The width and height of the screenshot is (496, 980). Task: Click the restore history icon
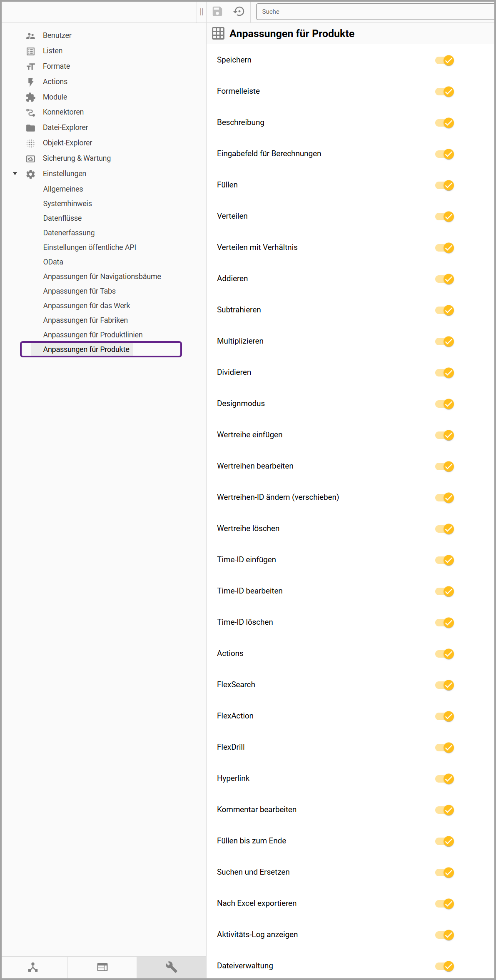pos(239,11)
